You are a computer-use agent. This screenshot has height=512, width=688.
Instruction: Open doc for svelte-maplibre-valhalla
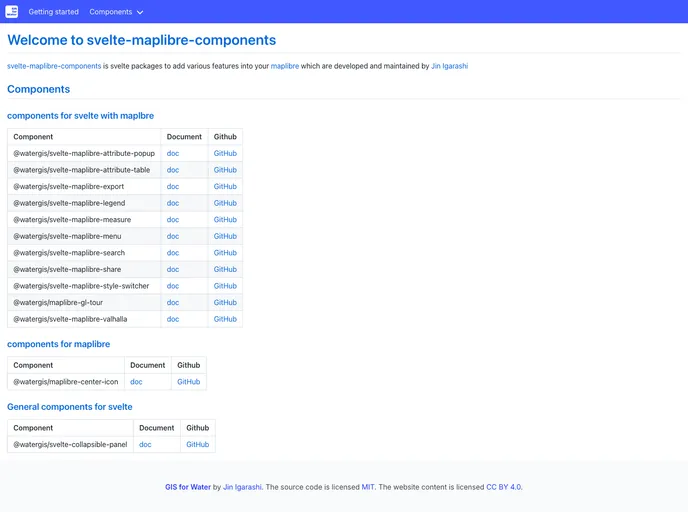pos(173,319)
